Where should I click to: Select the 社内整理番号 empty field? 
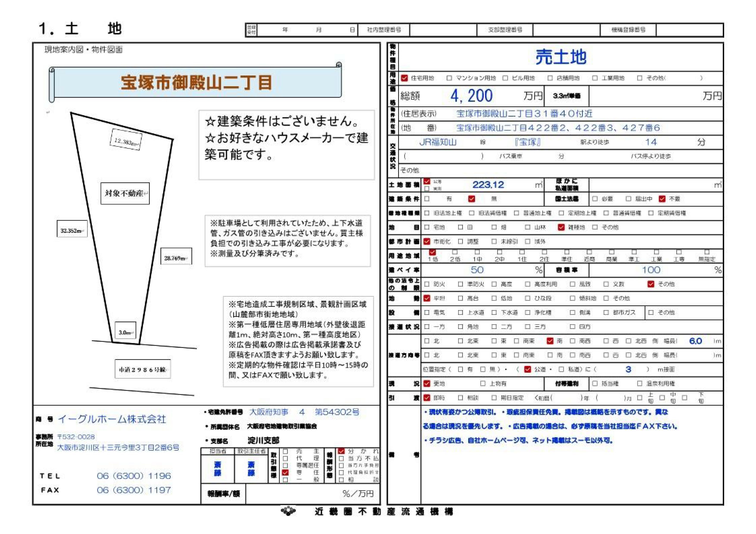(443, 30)
